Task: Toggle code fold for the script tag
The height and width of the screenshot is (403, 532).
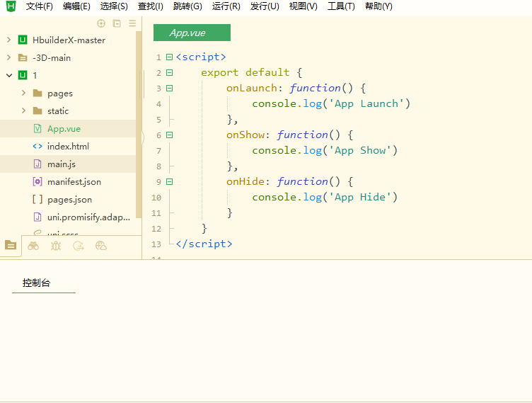Action: tap(169, 57)
